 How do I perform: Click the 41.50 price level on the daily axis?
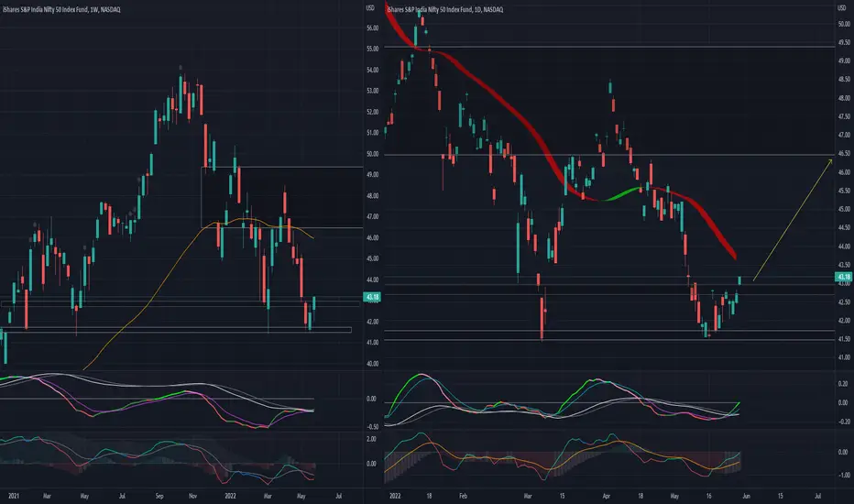pyautogui.click(x=844, y=339)
